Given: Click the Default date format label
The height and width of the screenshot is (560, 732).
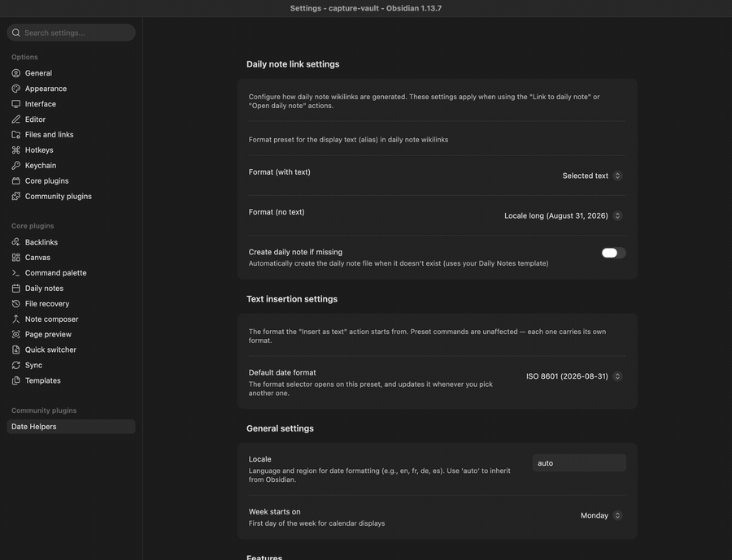Looking at the screenshot, I should tap(282, 373).
